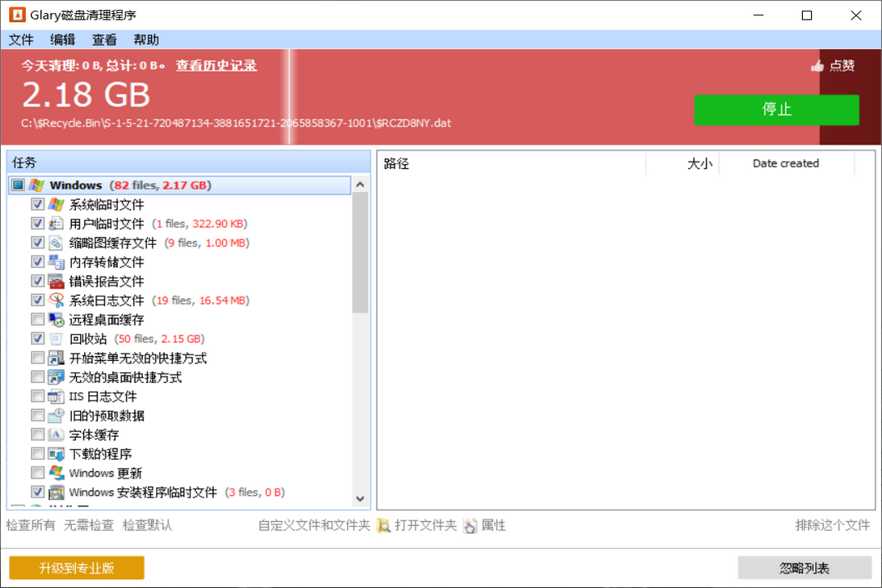This screenshot has width=882, height=588.
Task: Click the Windows logo icon in the task list
Action: click(37, 185)
